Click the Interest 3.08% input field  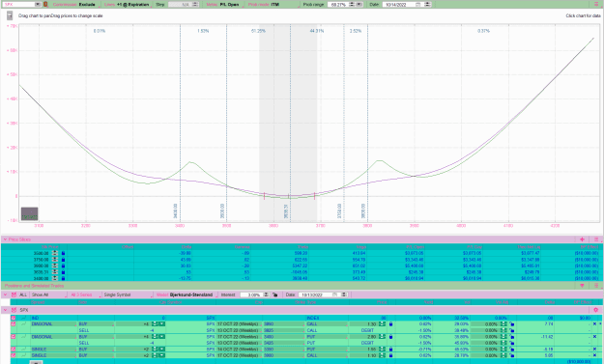(251, 294)
